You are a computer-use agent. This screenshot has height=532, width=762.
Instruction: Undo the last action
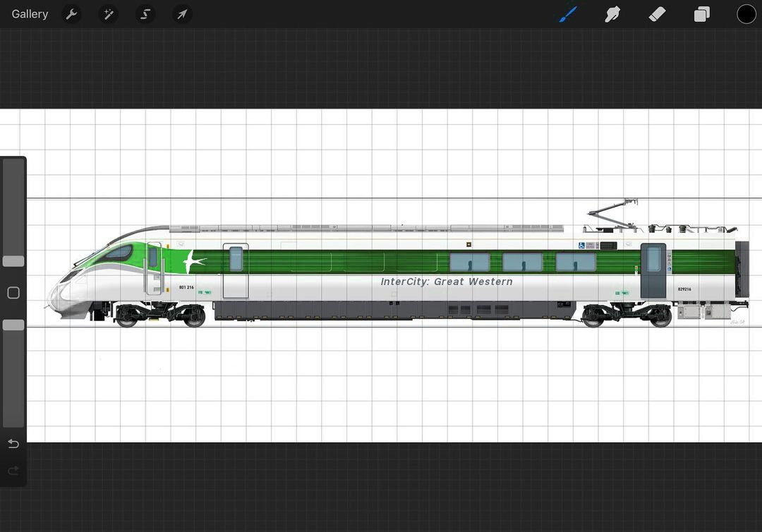tap(13, 444)
